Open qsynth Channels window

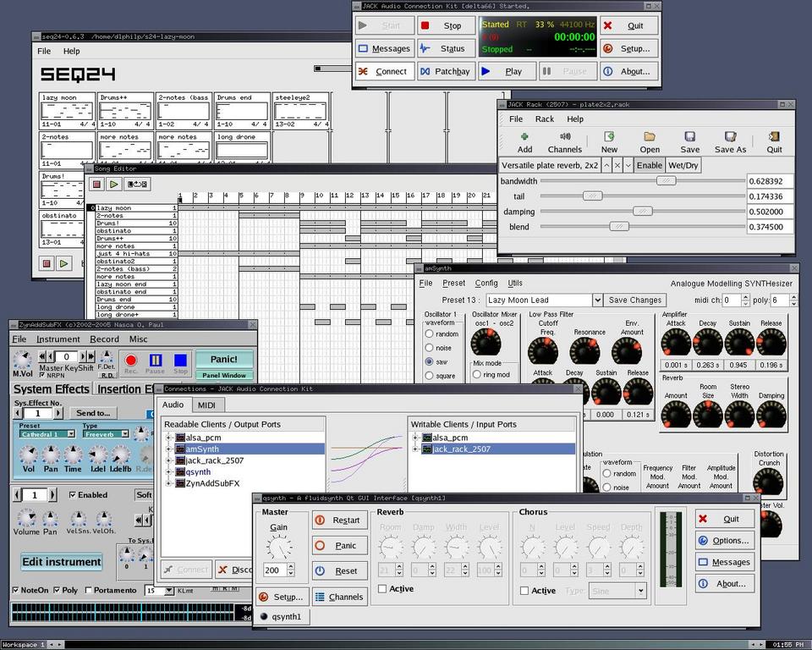[x=339, y=597]
